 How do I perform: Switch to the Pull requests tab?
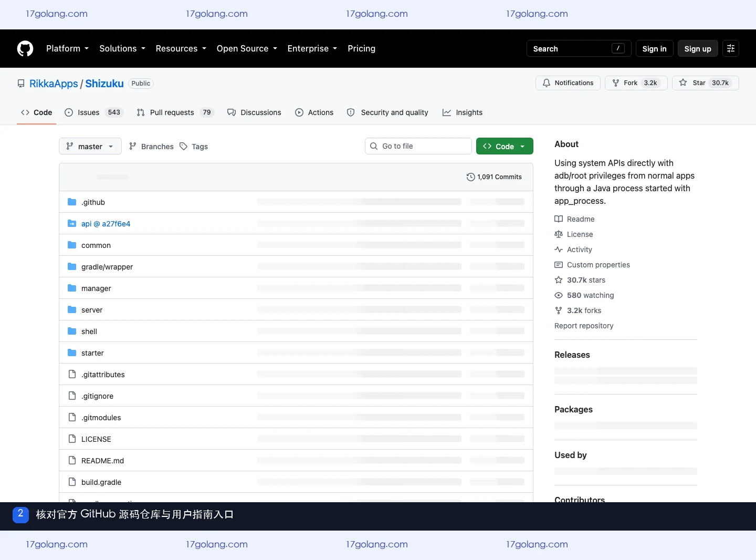pyautogui.click(x=175, y=112)
